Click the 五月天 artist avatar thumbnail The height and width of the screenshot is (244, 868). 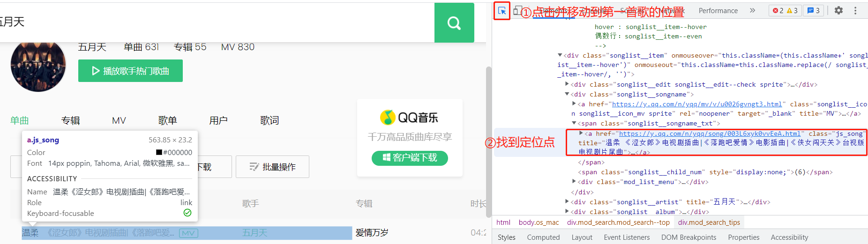point(38,65)
